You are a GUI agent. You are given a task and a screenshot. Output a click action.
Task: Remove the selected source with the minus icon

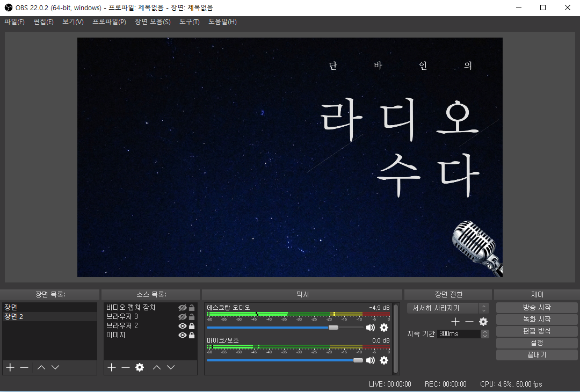125,367
